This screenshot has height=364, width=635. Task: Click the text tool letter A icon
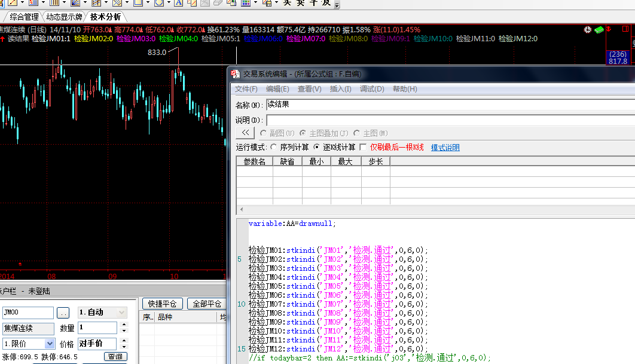click(x=178, y=3)
